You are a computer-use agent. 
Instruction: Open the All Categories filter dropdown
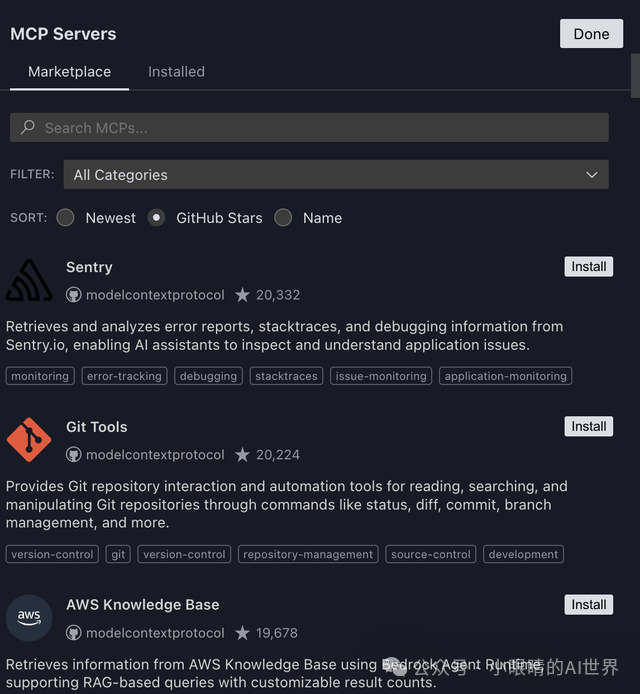tap(335, 174)
